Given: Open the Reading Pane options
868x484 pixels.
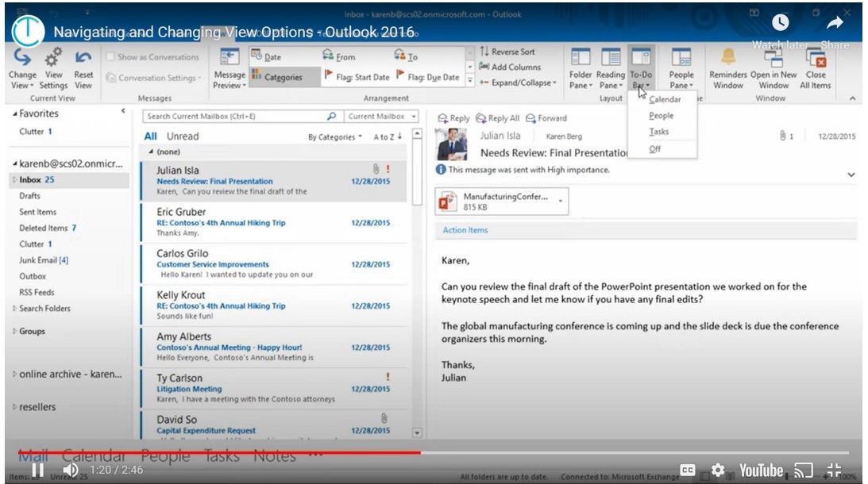Looking at the screenshot, I should [611, 71].
